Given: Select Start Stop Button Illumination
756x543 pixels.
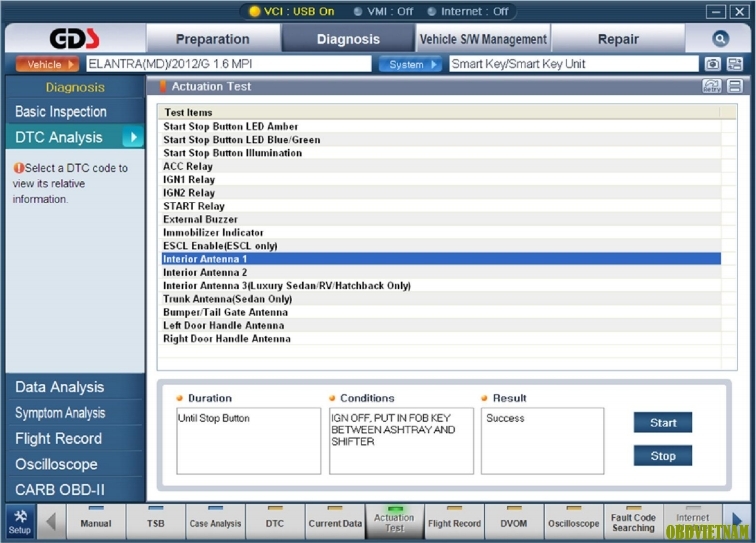Looking at the screenshot, I should click(x=441, y=153).
